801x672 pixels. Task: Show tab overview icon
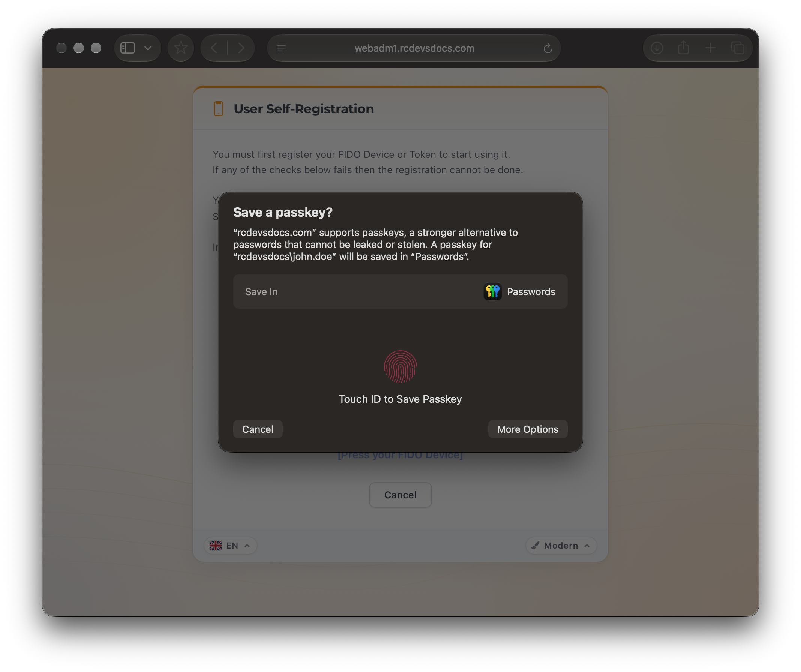pos(738,48)
